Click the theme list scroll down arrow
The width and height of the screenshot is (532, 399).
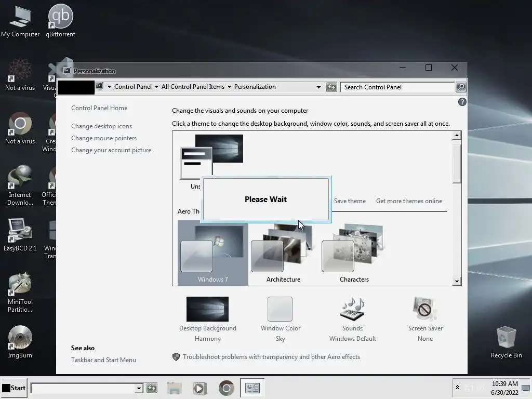pyautogui.click(x=457, y=281)
